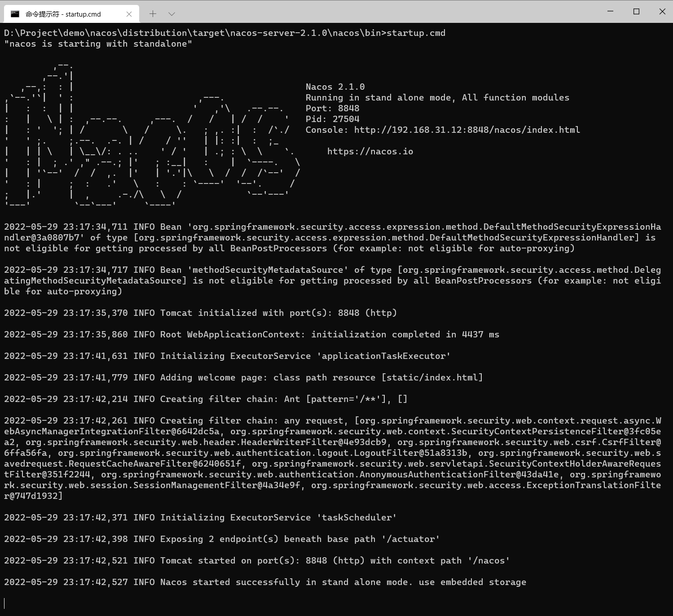The height and width of the screenshot is (616, 673).
Task: Select the startup.cmd terminal tab
Action: (x=72, y=14)
